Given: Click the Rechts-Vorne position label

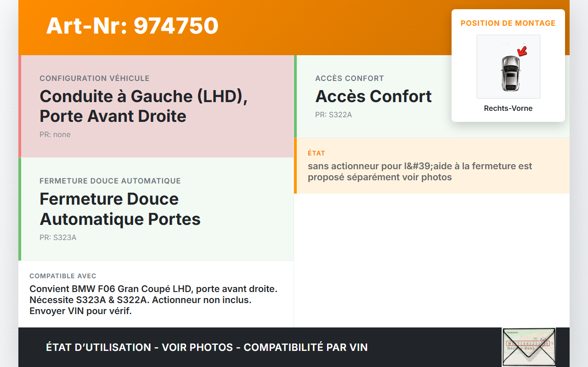Looking at the screenshot, I should [x=508, y=109].
